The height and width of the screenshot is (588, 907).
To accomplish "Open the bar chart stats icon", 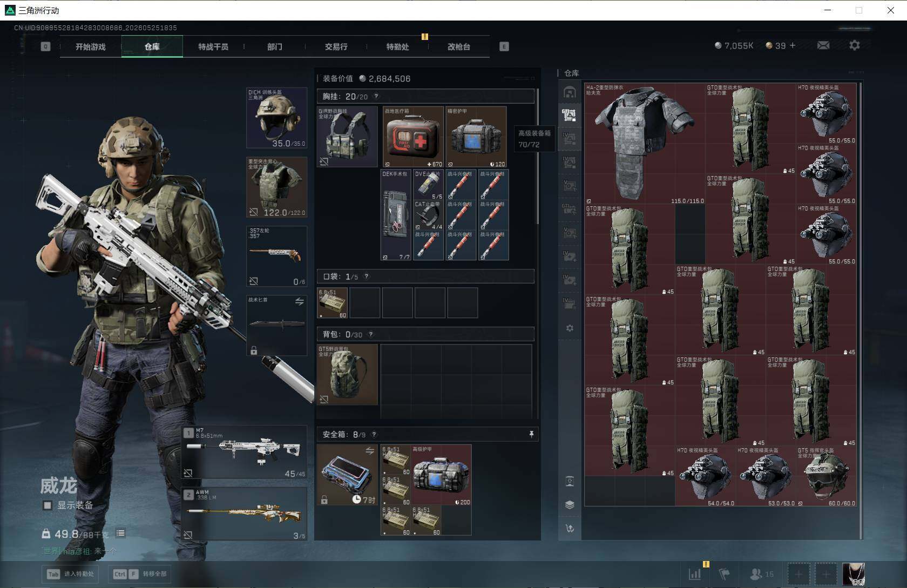I will [695, 574].
